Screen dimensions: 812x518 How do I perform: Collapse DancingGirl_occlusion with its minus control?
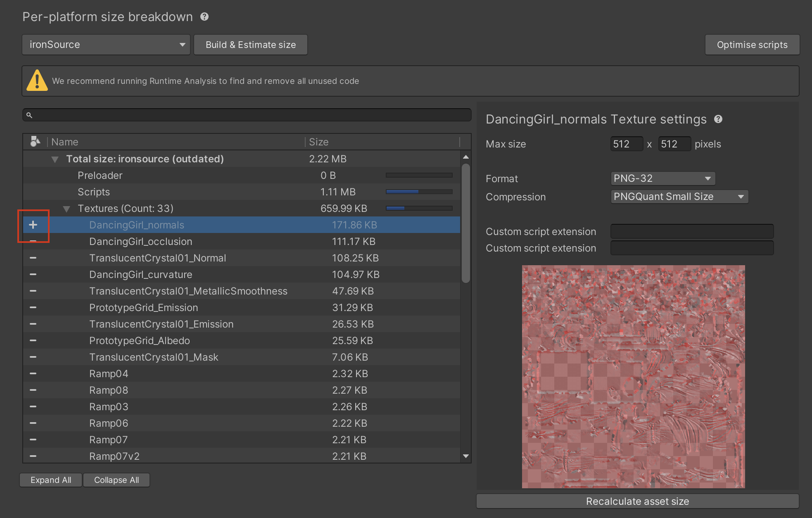[x=33, y=241]
